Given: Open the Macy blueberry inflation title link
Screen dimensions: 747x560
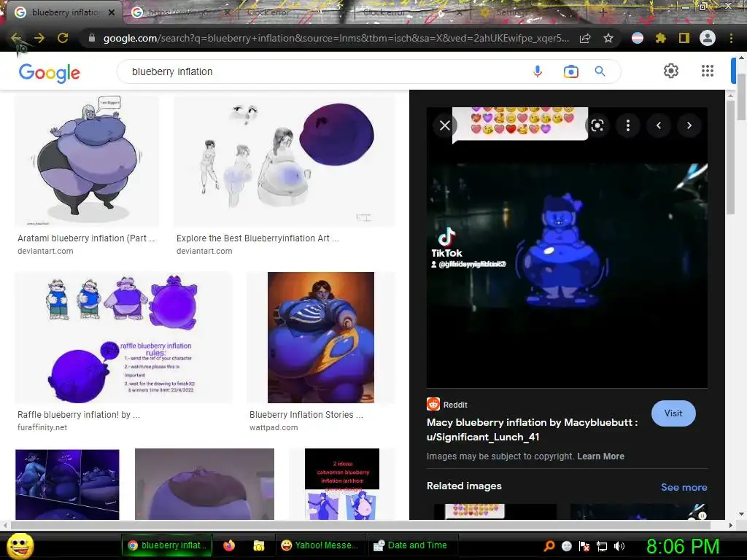Looking at the screenshot, I should [x=532, y=429].
